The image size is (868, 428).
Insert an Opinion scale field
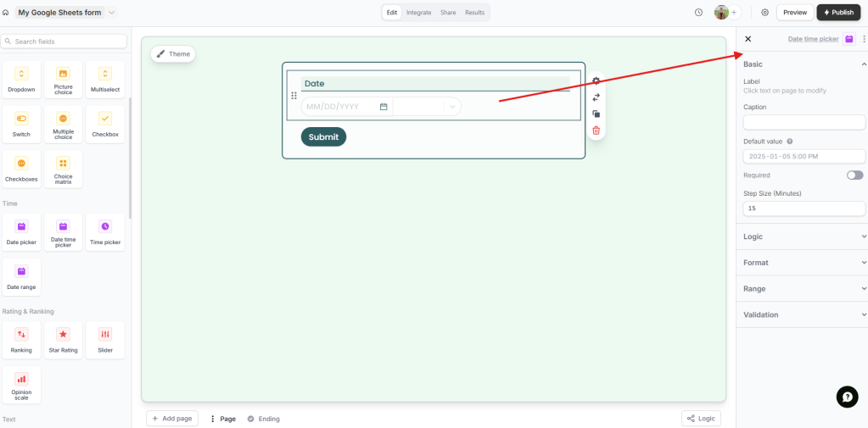(21, 385)
